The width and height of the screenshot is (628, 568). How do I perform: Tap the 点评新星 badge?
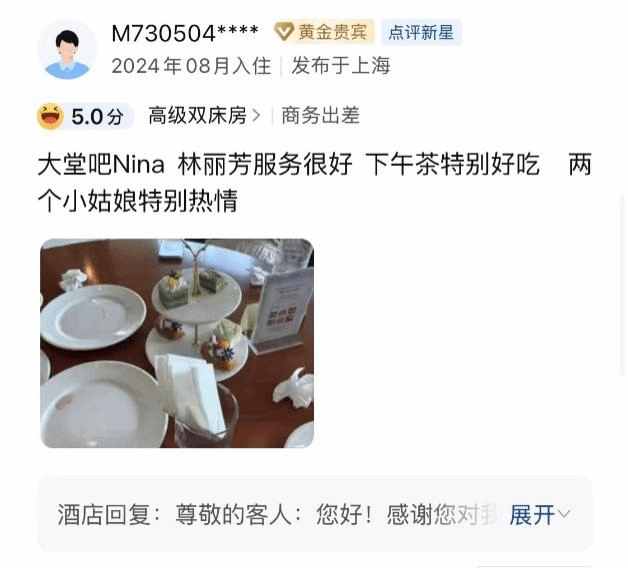(421, 32)
